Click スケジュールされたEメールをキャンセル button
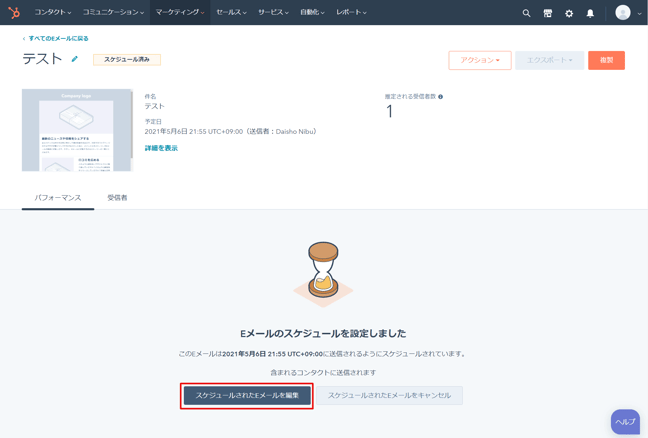The width and height of the screenshot is (648, 438). 389,395
